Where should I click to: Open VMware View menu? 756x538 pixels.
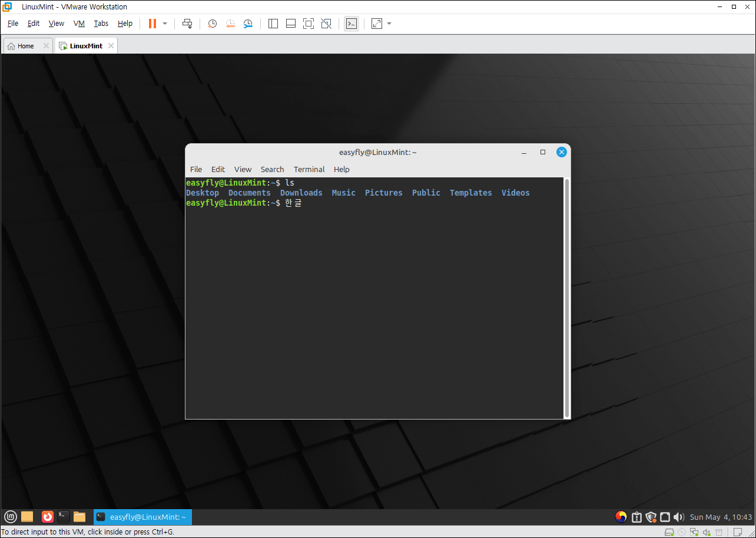pyautogui.click(x=57, y=24)
